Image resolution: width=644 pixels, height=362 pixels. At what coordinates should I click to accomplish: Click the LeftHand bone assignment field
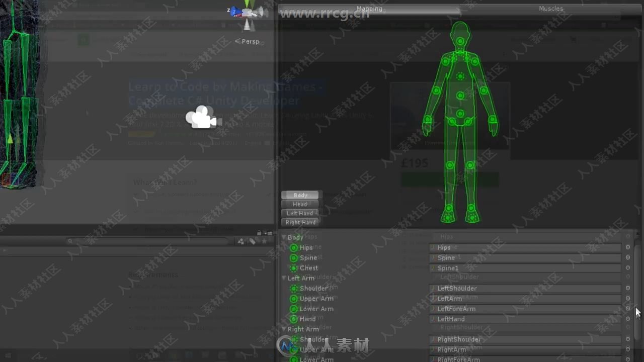click(x=525, y=319)
